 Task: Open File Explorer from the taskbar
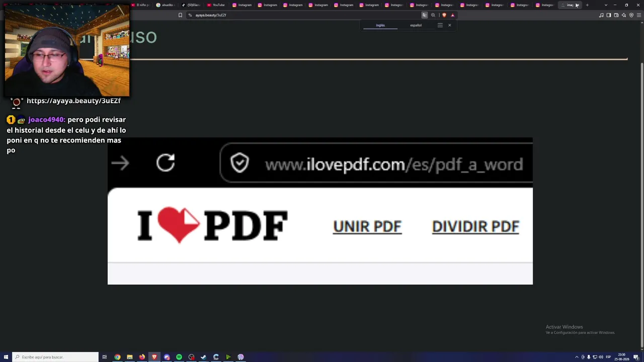130,357
